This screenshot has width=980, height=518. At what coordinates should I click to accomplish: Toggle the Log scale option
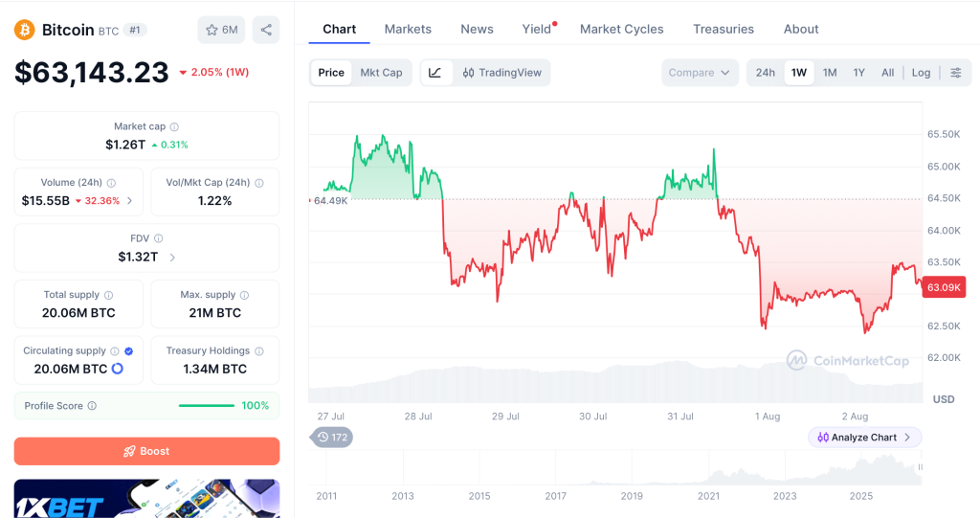click(921, 73)
